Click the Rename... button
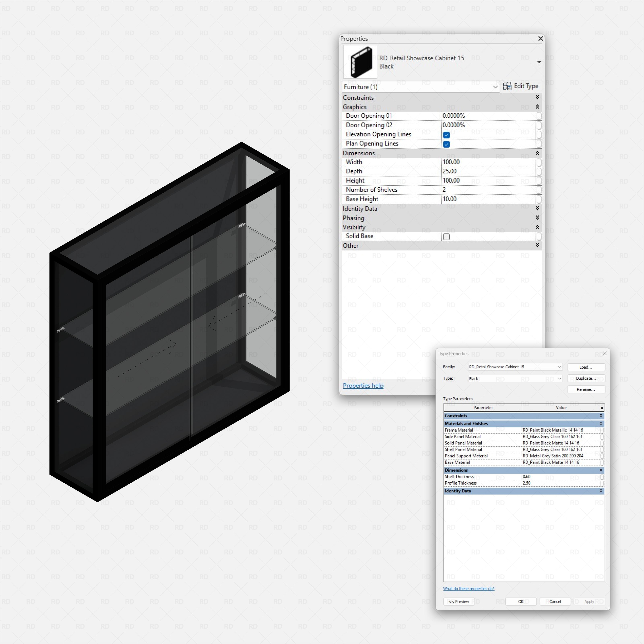The height and width of the screenshot is (644, 644). pyautogui.click(x=586, y=389)
